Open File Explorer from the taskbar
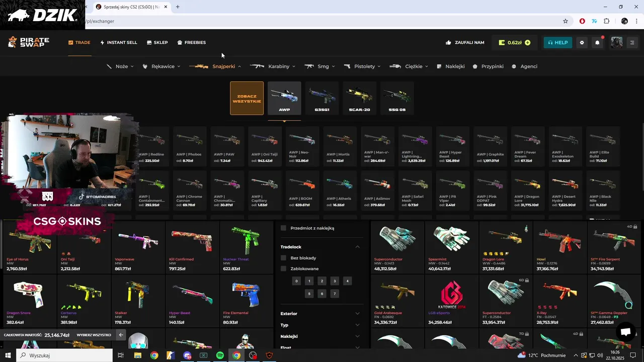644x362 pixels. (137, 355)
